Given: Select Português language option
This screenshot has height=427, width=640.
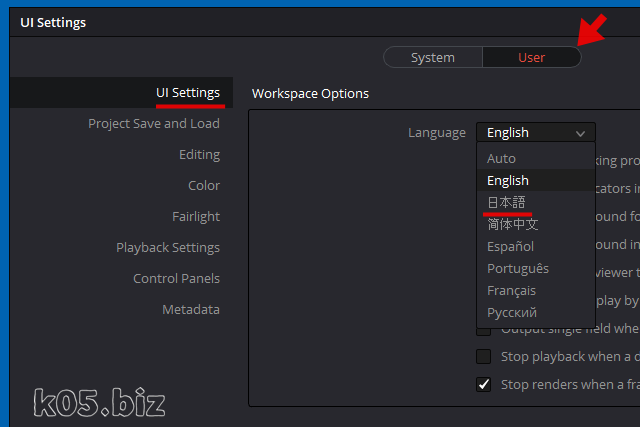Looking at the screenshot, I should coord(517,269).
